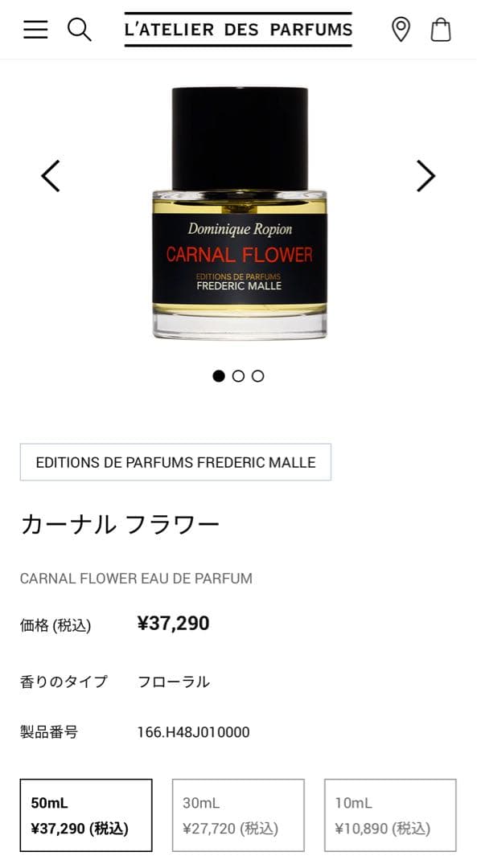Screen dimensions: 477x868
Task: Show next product image arrow
Action: pos(426,176)
